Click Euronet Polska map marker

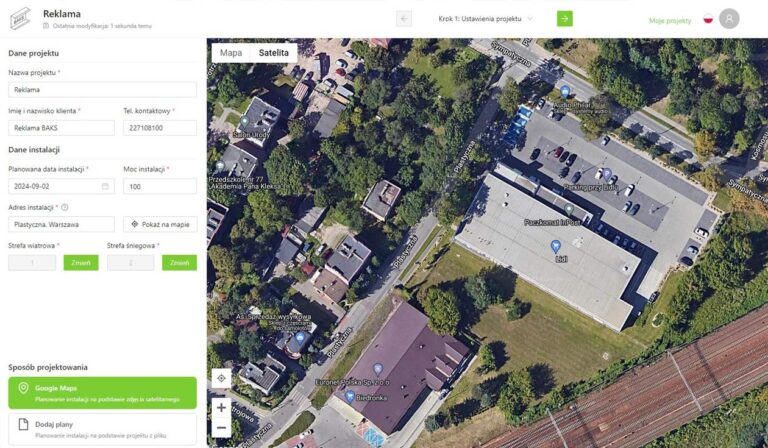377,369
